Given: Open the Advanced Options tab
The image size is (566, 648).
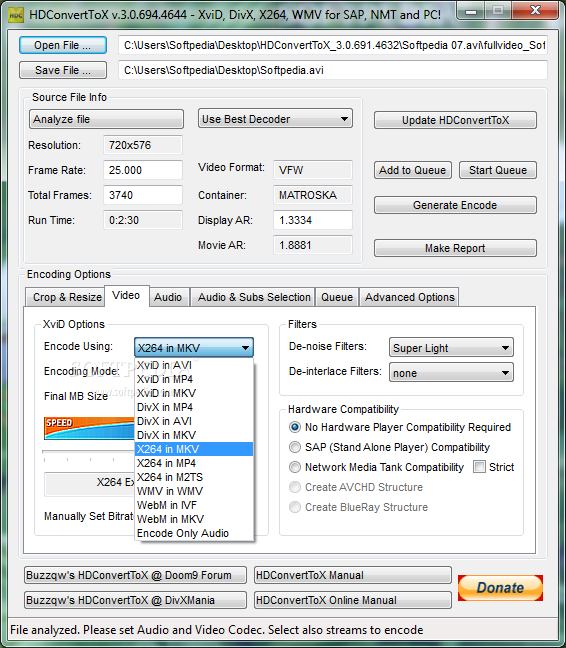Looking at the screenshot, I should [409, 297].
